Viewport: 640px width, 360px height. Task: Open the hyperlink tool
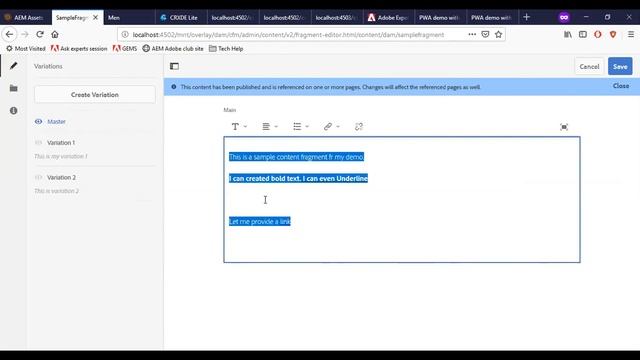(x=327, y=127)
